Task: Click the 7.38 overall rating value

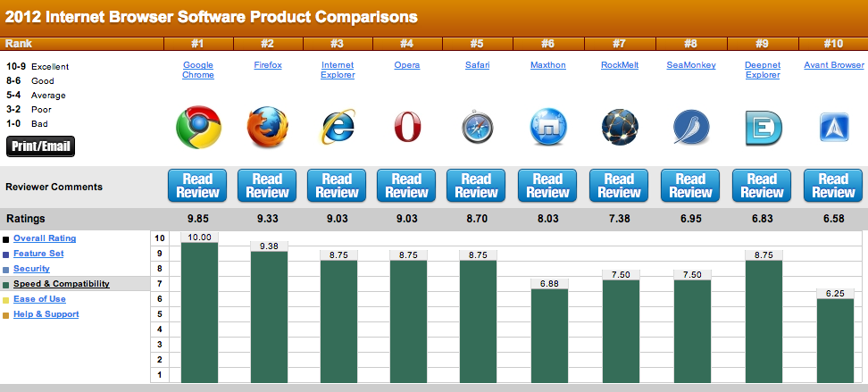Action: pyautogui.click(x=620, y=219)
